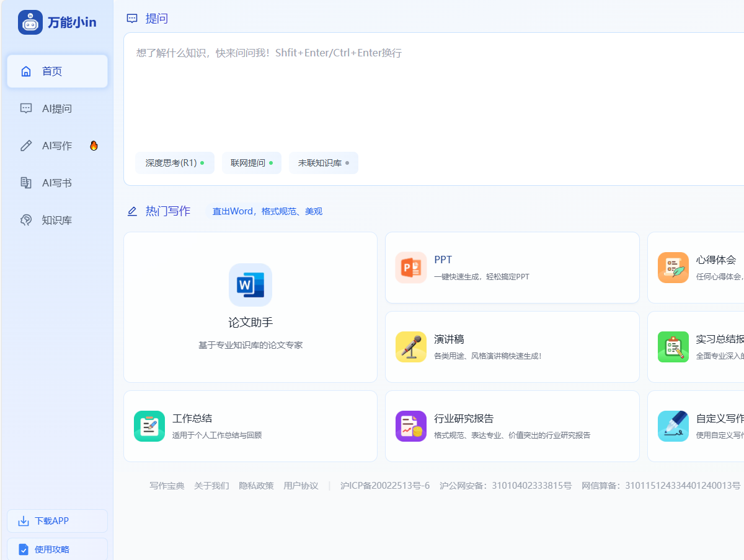
Task: Click into the question input box
Action: [x=434, y=93]
